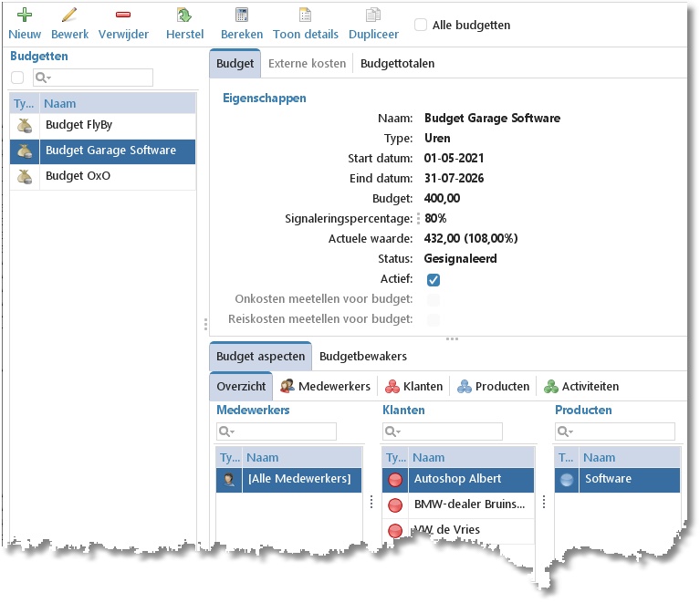The image size is (700, 603).
Task: Click the Bereken toolbar label
Action: coord(242,35)
